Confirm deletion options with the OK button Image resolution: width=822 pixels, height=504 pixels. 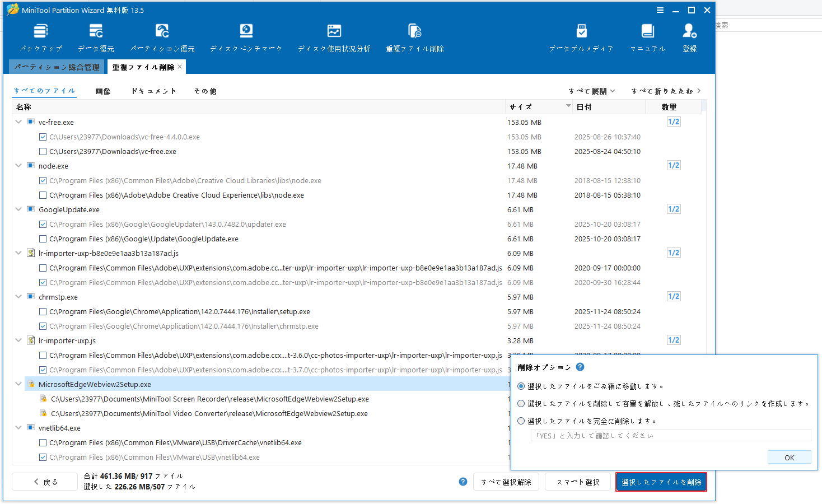789,457
